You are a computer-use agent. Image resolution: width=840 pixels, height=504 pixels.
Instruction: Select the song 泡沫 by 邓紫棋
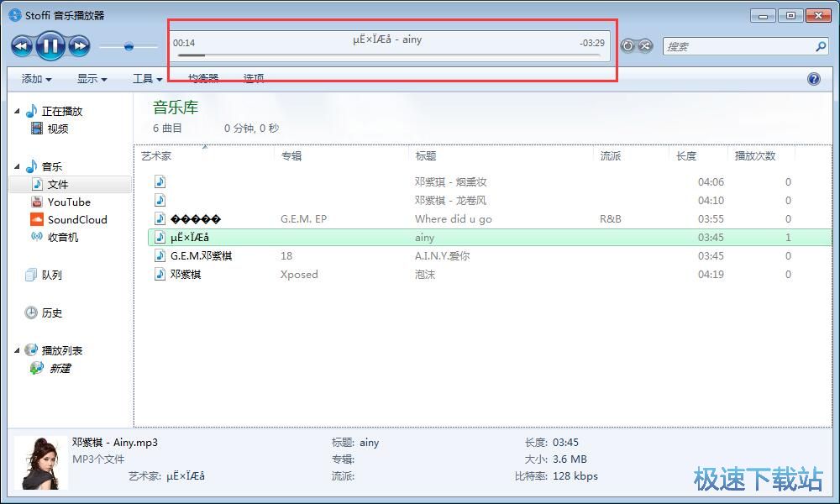426,274
